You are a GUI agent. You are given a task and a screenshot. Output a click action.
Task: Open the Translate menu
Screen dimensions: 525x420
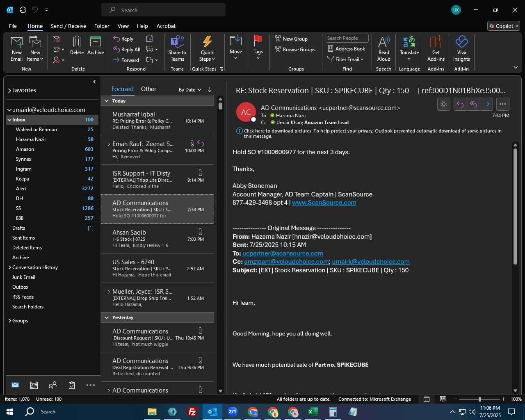[x=409, y=48]
